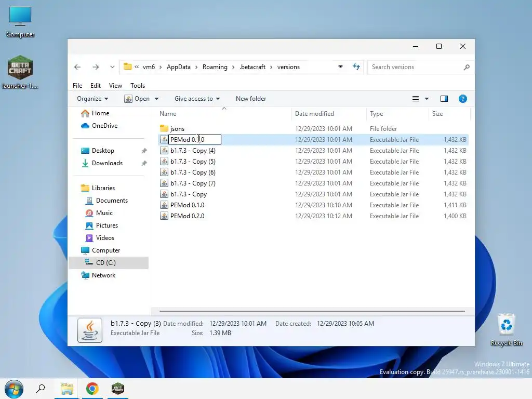Screen dimensions: 532x399
Task: Open taskbar search magnifier
Action: click(x=41, y=389)
